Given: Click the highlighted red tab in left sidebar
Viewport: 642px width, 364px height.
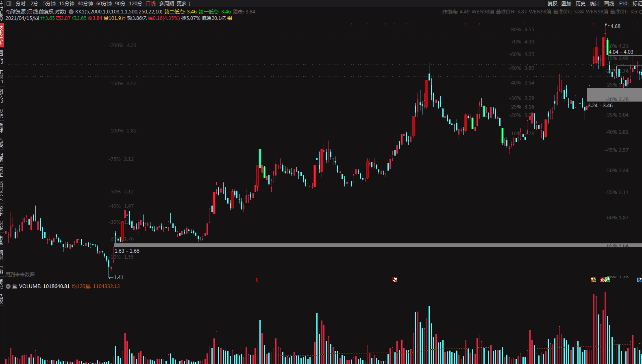Looking at the screenshot, I should (x=2, y=35).
